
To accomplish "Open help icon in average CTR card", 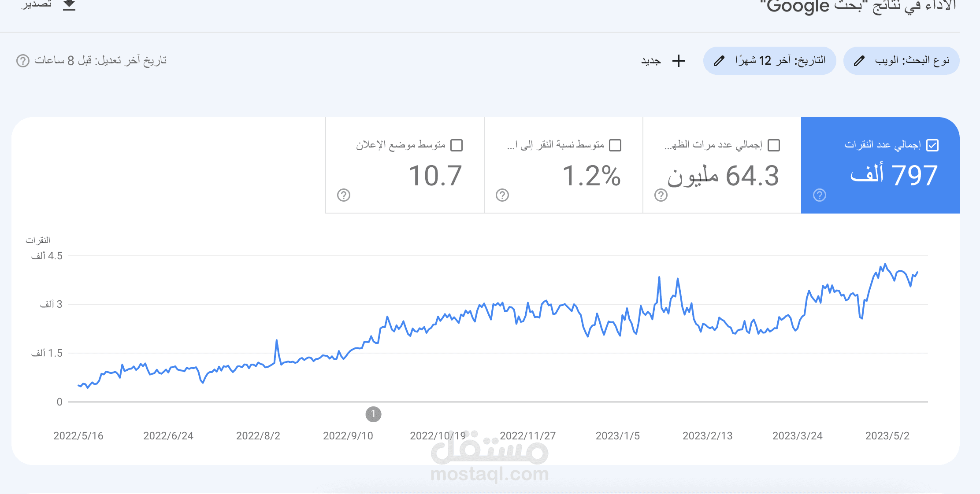I will tap(502, 195).
